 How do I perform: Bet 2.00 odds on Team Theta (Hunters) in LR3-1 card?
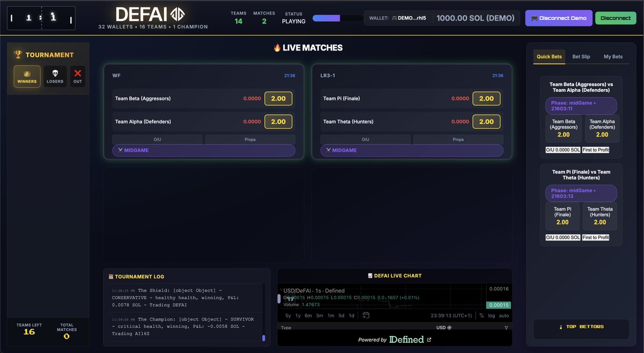click(486, 121)
